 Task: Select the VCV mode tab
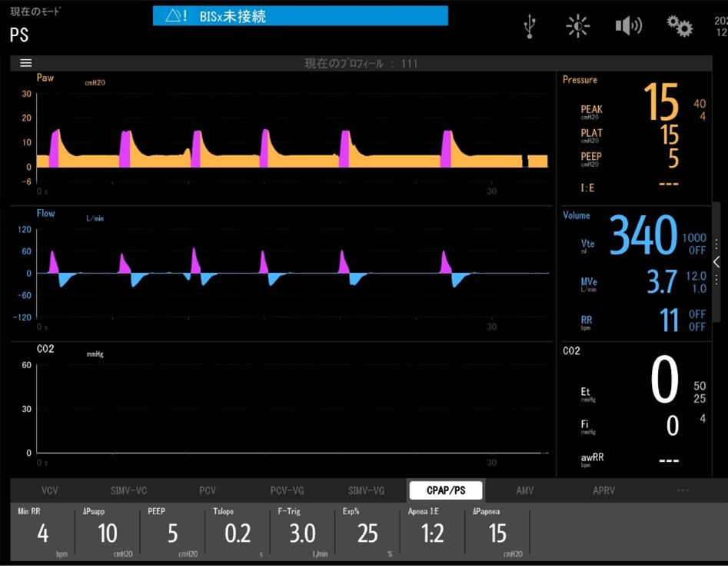click(x=50, y=490)
